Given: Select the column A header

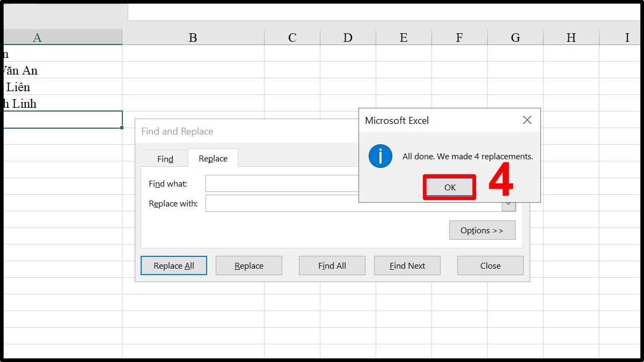Looking at the screenshot, I should coord(37,38).
